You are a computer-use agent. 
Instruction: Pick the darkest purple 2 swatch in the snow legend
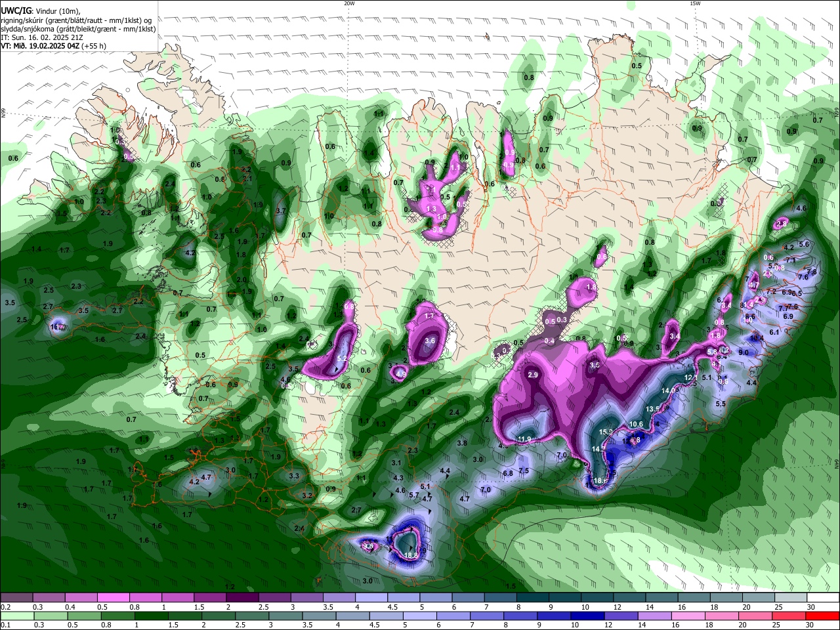coord(242,598)
